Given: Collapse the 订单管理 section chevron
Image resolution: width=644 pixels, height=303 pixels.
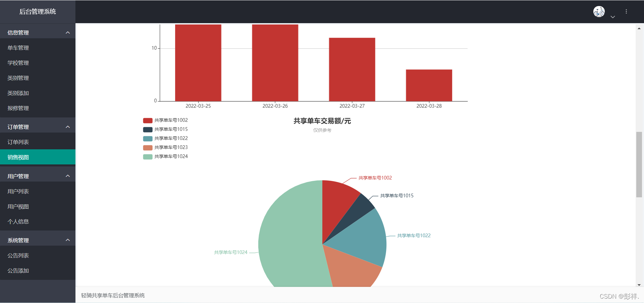Looking at the screenshot, I should pyautogui.click(x=68, y=127).
